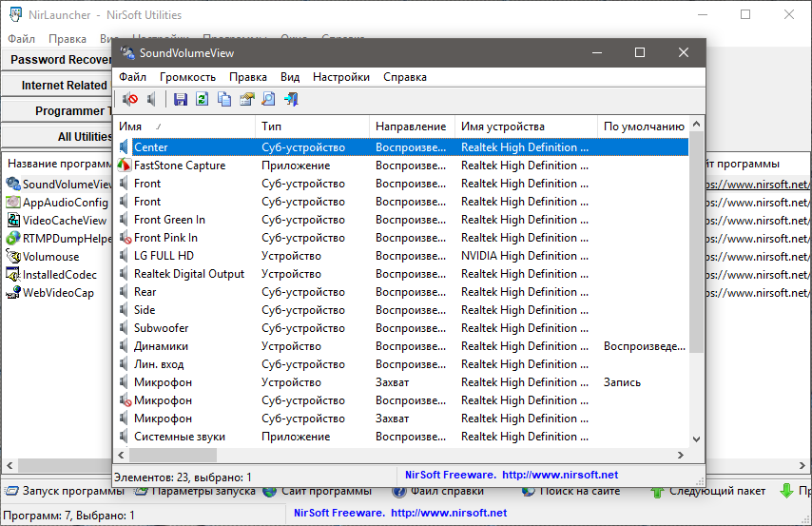The image size is (812, 526).
Task: Open the Properties toolbar icon
Action: tap(246, 99)
